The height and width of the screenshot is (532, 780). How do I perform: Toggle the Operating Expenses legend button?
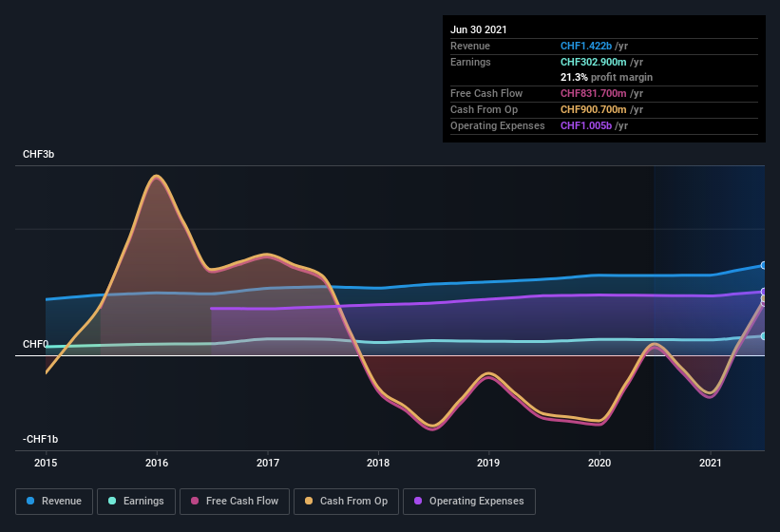(469, 501)
